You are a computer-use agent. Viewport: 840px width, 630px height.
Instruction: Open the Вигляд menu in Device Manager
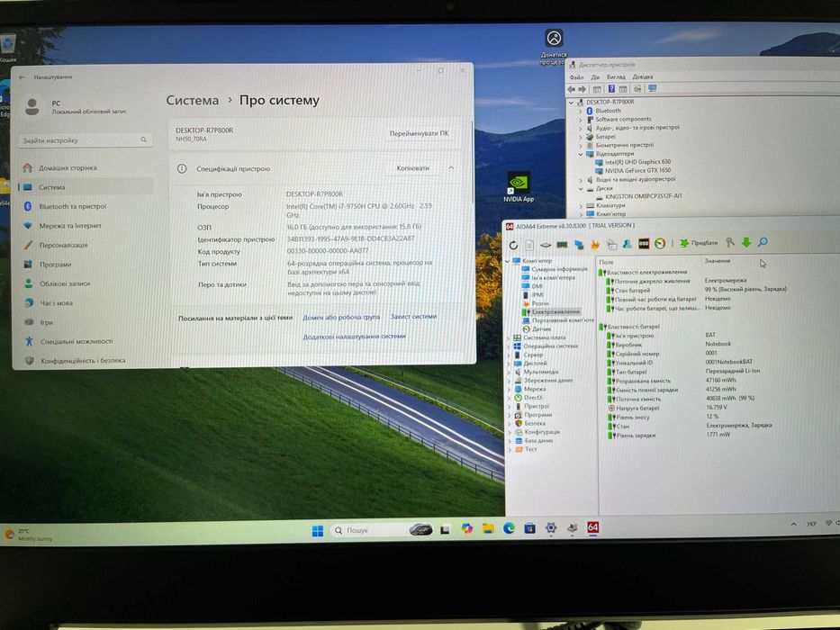coord(616,77)
